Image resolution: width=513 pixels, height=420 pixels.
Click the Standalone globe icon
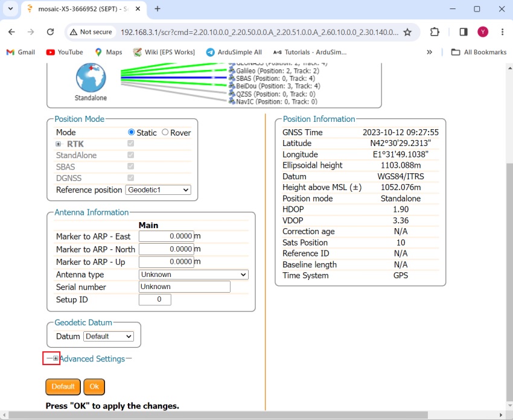point(91,78)
